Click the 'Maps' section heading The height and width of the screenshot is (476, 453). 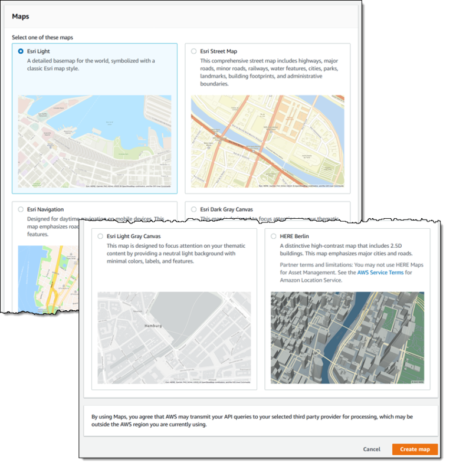pyautogui.click(x=20, y=17)
